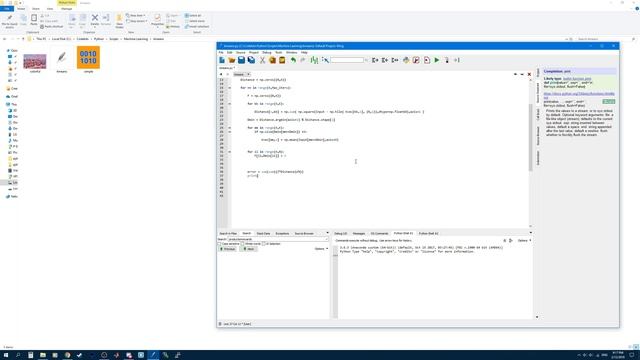Viewport: 640px width, 360px height.
Task: Click the Next search button
Action: pyautogui.click(x=249, y=249)
